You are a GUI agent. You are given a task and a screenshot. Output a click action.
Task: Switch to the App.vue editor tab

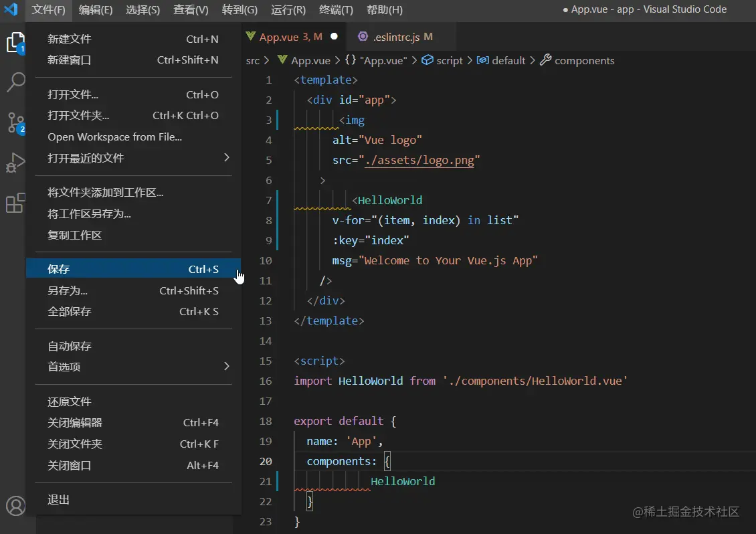coord(293,36)
